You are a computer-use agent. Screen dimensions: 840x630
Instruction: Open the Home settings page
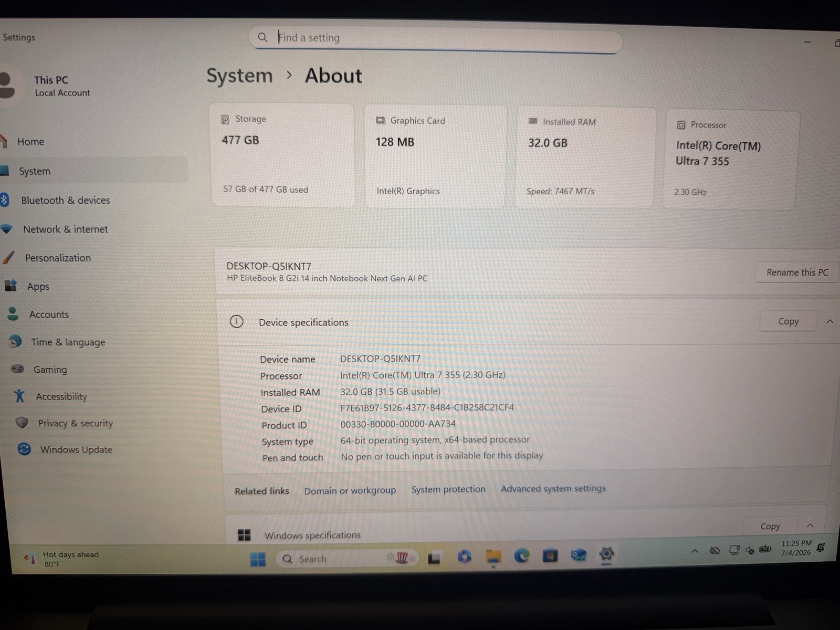pyautogui.click(x=30, y=142)
